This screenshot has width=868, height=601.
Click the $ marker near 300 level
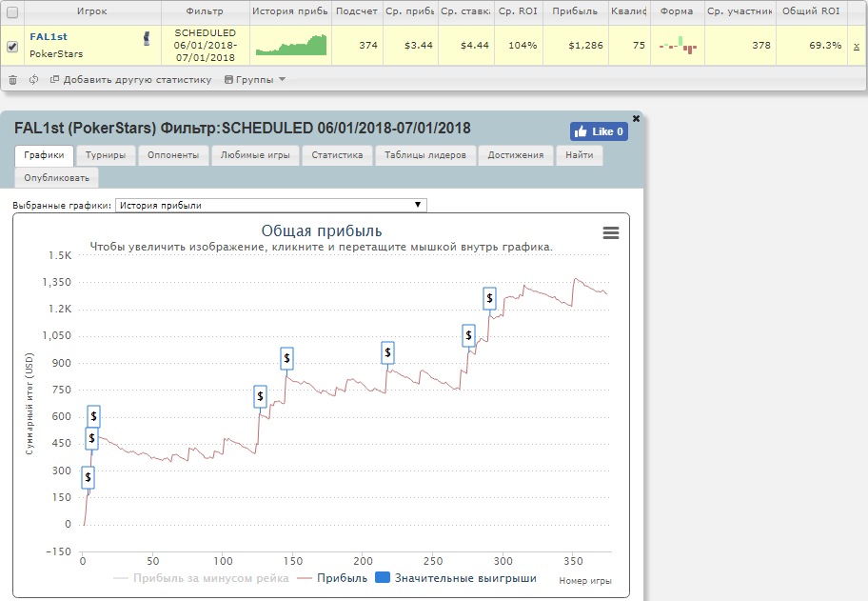click(88, 477)
